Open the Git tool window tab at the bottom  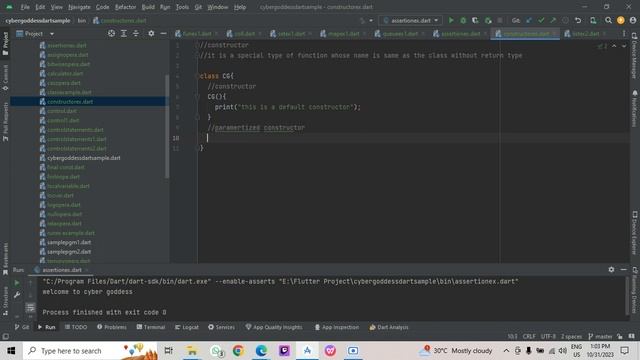[22, 327]
